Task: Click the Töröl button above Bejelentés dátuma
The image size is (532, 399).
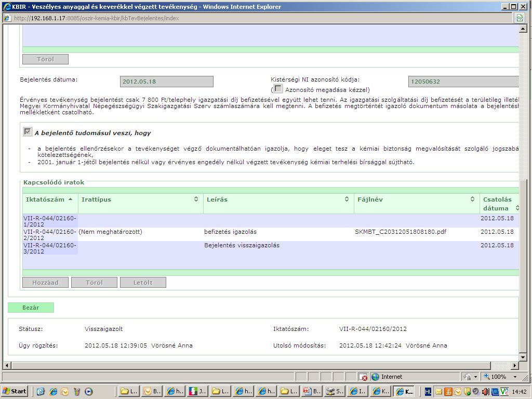Action: click(46, 59)
